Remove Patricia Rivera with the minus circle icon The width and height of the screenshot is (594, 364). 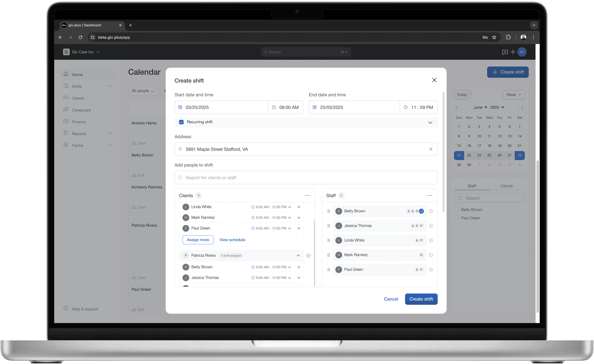tap(308, 255)
